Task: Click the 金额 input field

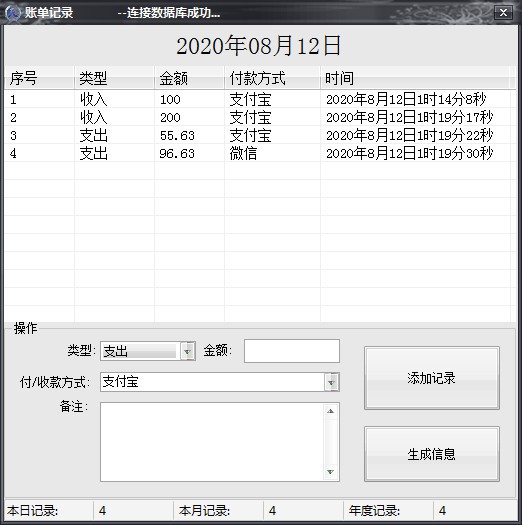Action: (x=292, y=351)
